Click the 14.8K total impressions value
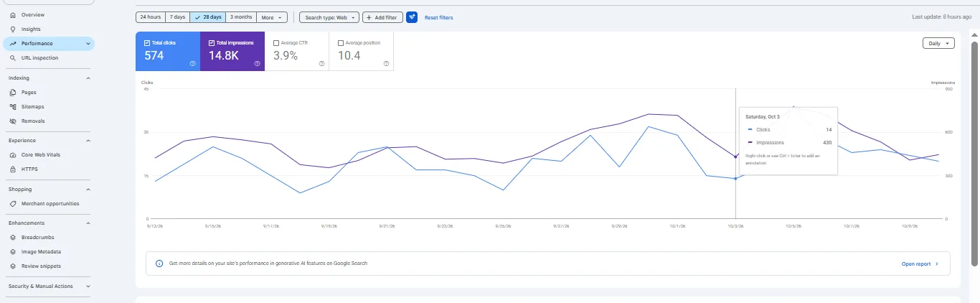This screenshot has width=980, height=303. [x=224, y=55]
